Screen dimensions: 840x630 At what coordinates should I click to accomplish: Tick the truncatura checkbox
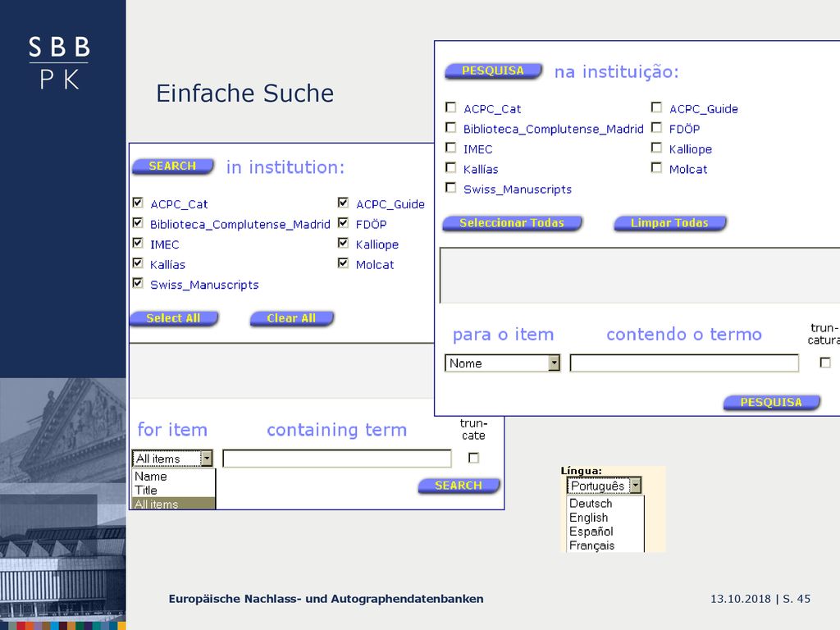click(x=825, y=363)
